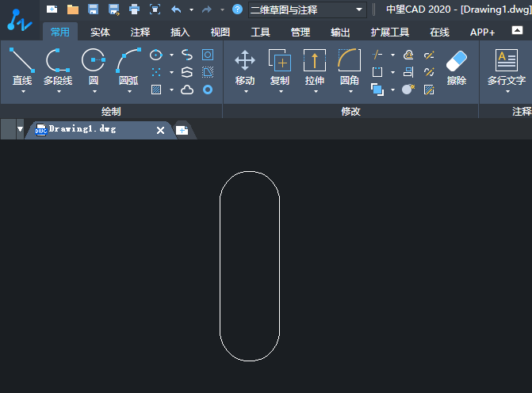Screen dimensions: 532x393
Task: Close the Drawing1.dwg document tab
Action: (x=160, y=130)
